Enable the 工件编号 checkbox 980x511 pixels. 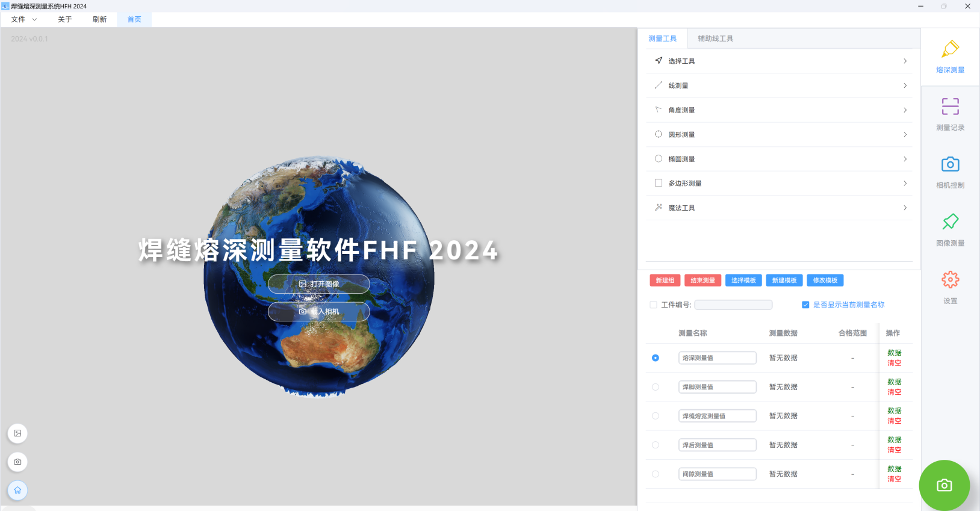653,305
